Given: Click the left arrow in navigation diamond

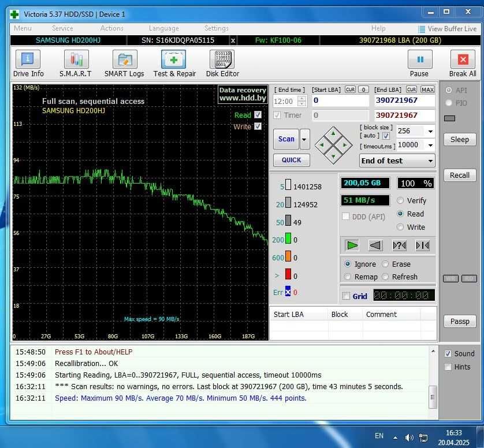Looking at the screenshot, I should coord(322,145).
